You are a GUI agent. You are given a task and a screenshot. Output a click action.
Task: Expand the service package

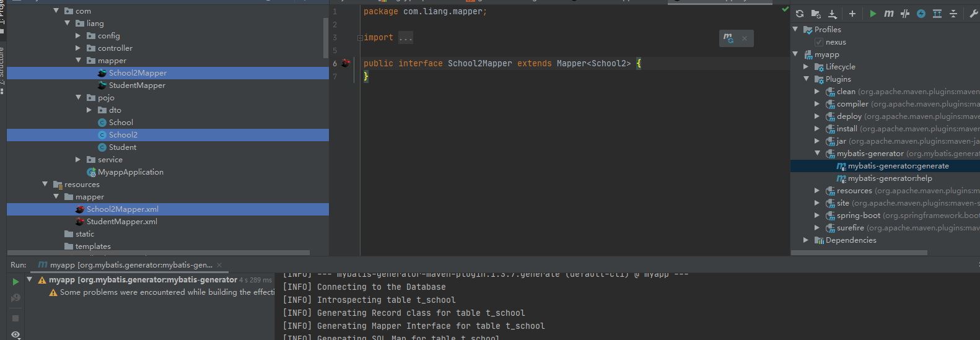[x=78, y=160]
